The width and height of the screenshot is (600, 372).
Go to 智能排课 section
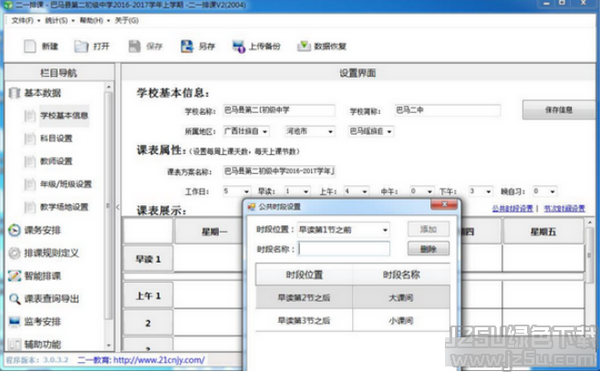click(x=42, y=276)
